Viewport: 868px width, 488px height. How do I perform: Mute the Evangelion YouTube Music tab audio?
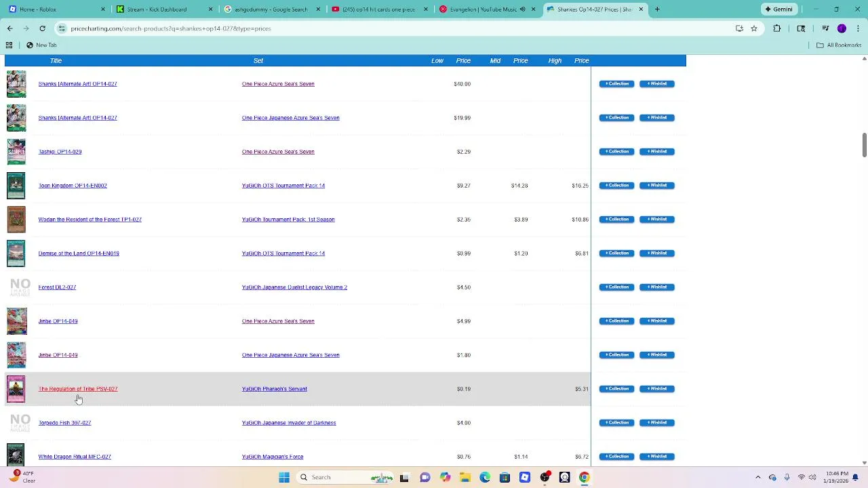tap(522, 9)
